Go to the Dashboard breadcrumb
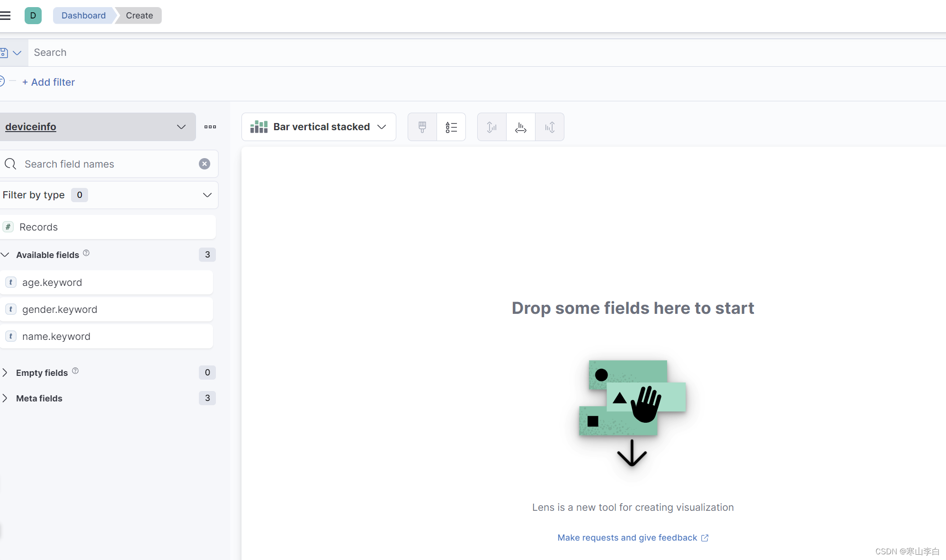The width and height of the screenshot is (946, 560). point(83,16)
